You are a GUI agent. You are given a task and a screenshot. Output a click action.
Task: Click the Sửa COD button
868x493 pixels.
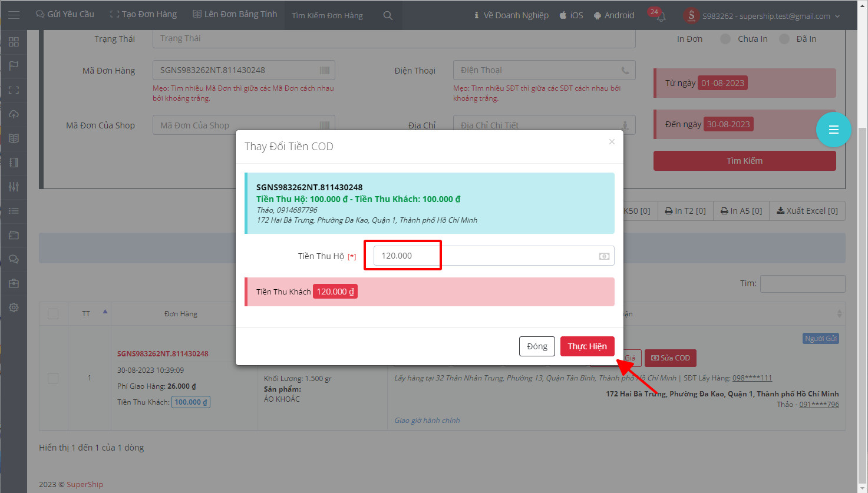click(671, 358)
